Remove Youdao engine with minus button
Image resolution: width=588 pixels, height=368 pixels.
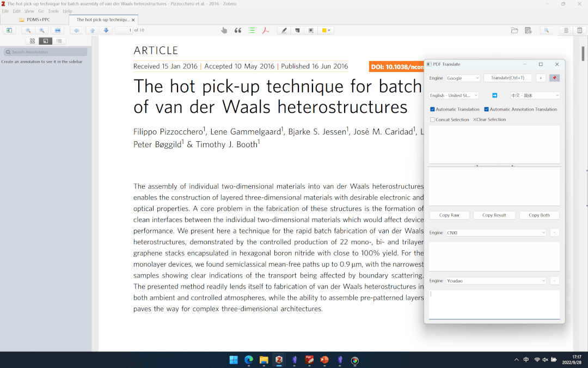point(554,281)
